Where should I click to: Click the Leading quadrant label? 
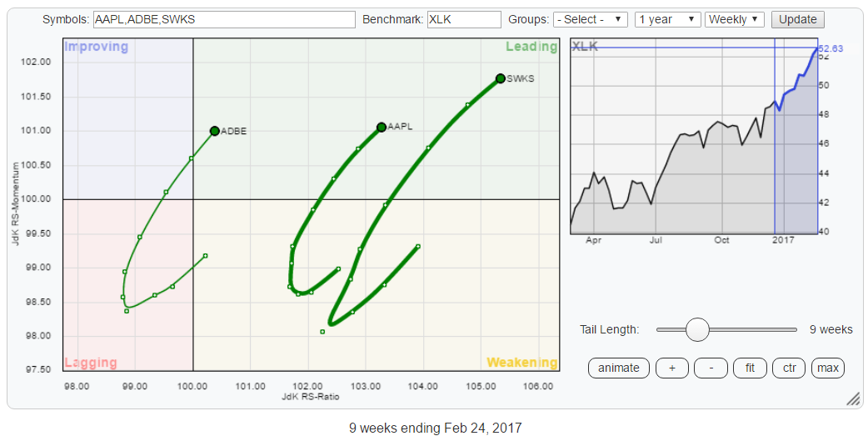pyautogui.click(x=531, y=47)
